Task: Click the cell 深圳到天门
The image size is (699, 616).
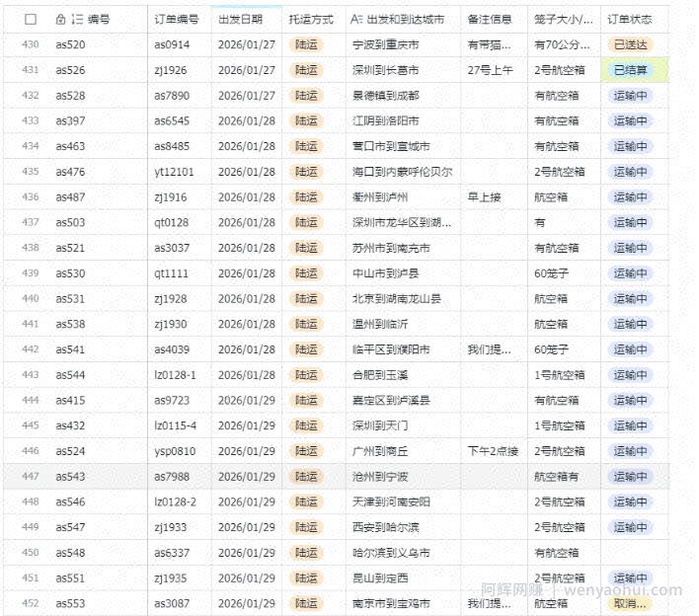Action: (380, 425)
